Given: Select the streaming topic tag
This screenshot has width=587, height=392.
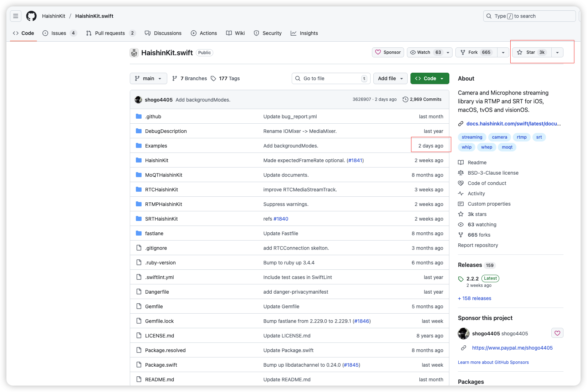Looking at the screenshot, I should pyautogui.click(x=472, y=137).
